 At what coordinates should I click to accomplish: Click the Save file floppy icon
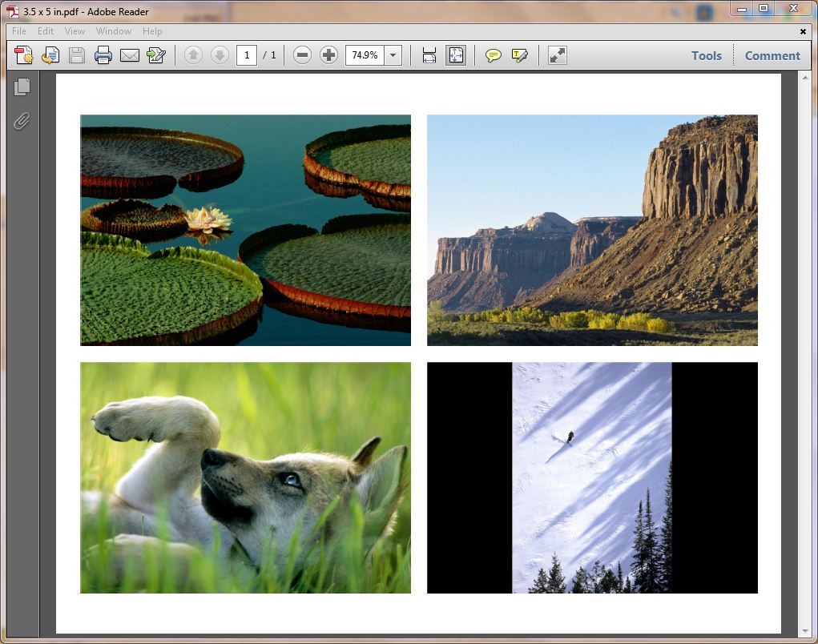(x=77, y=54)
